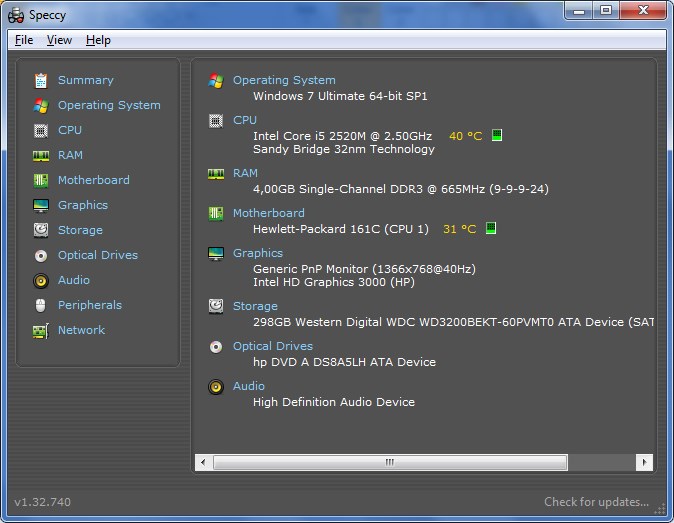Open the Help menu
Viewport: 674px width, 523px height.
(98, 40)
